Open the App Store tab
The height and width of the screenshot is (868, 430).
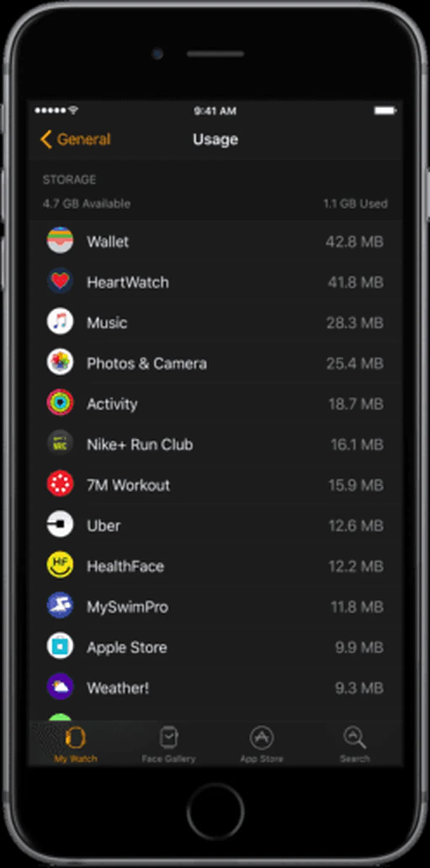tap(262, 744)
